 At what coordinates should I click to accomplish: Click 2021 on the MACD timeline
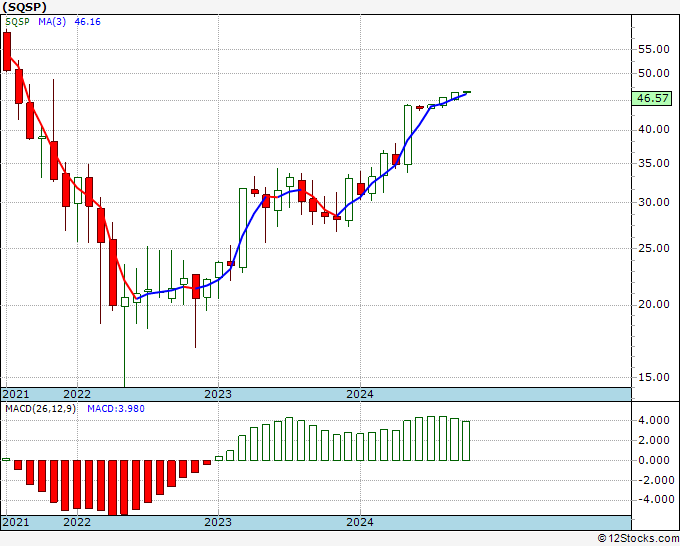click(16, 522)
